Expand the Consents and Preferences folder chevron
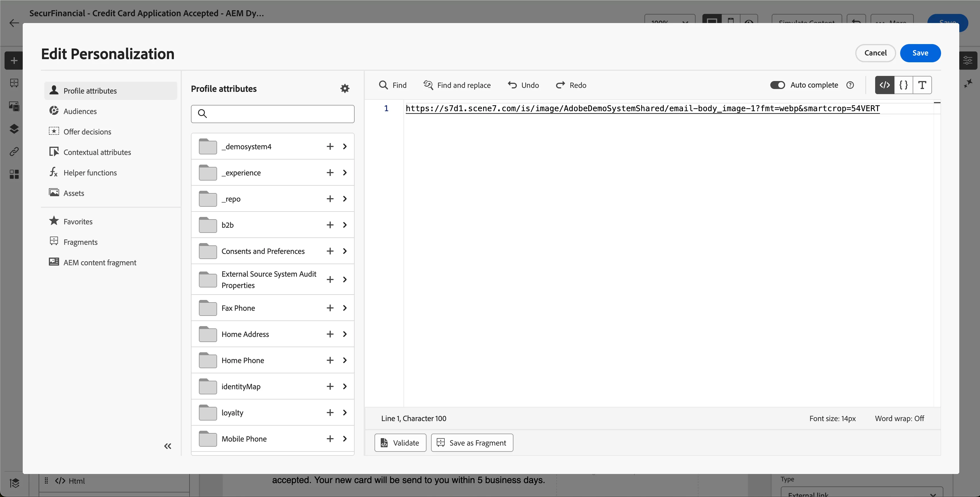980x497 pixels. [345, 251]
